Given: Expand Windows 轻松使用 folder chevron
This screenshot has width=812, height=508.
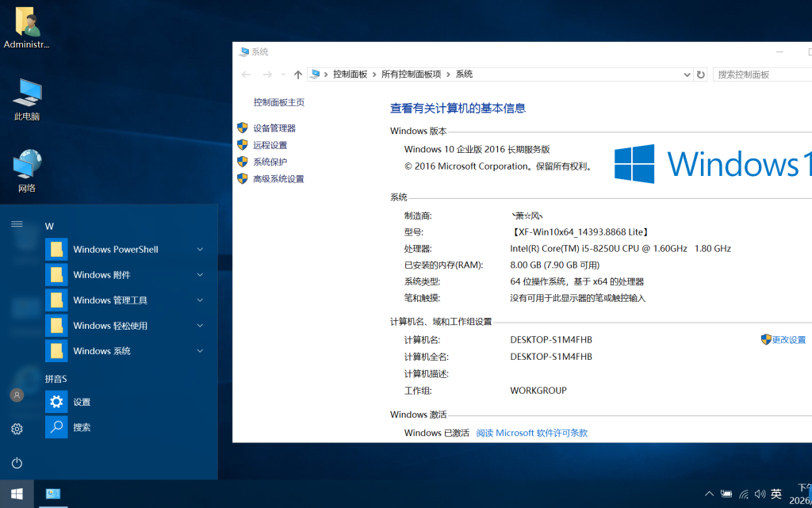Looking at the screenshot, I should tap(200, 326).
